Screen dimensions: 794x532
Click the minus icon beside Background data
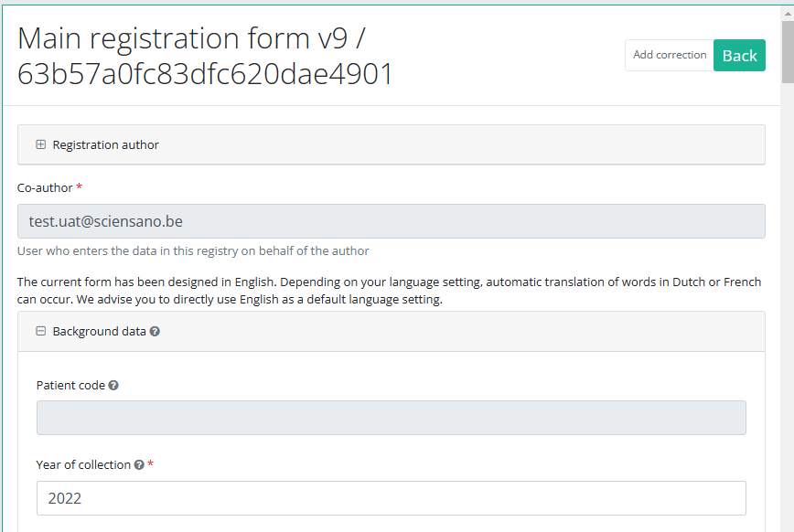pos(40,332)
